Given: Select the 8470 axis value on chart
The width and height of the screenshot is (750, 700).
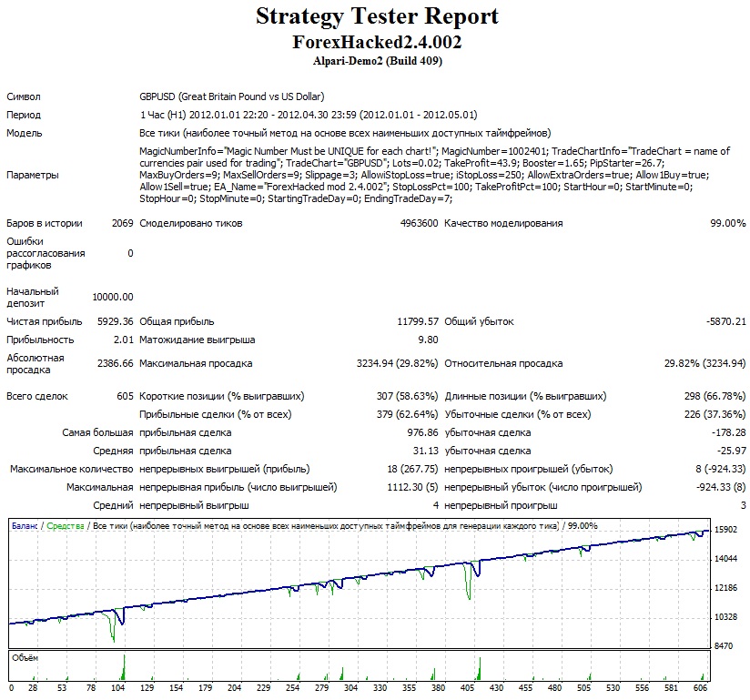Looking at the screenshot, I should click(x=724, y=646).
